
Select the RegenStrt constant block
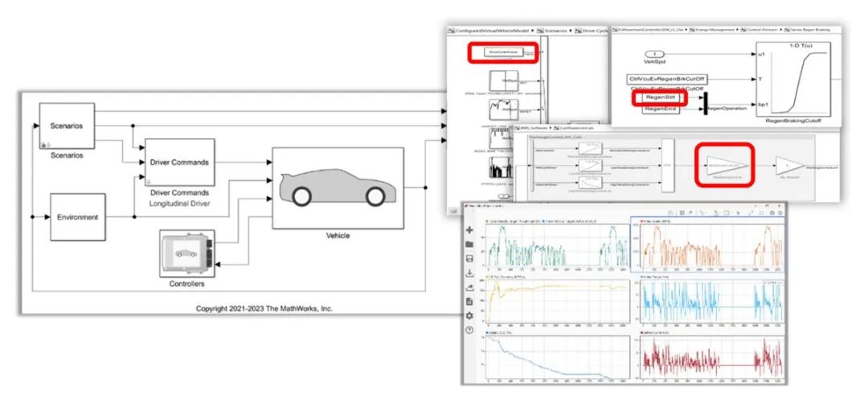pos(659,99)
